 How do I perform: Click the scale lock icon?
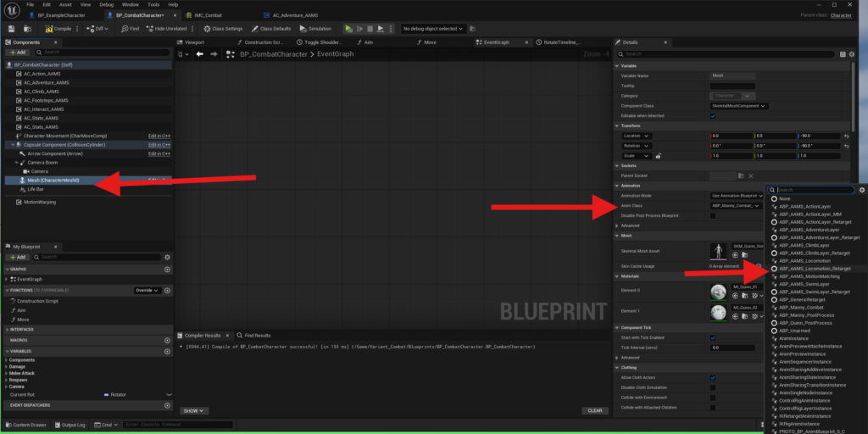pyautogui.click(x=658, y=156)
